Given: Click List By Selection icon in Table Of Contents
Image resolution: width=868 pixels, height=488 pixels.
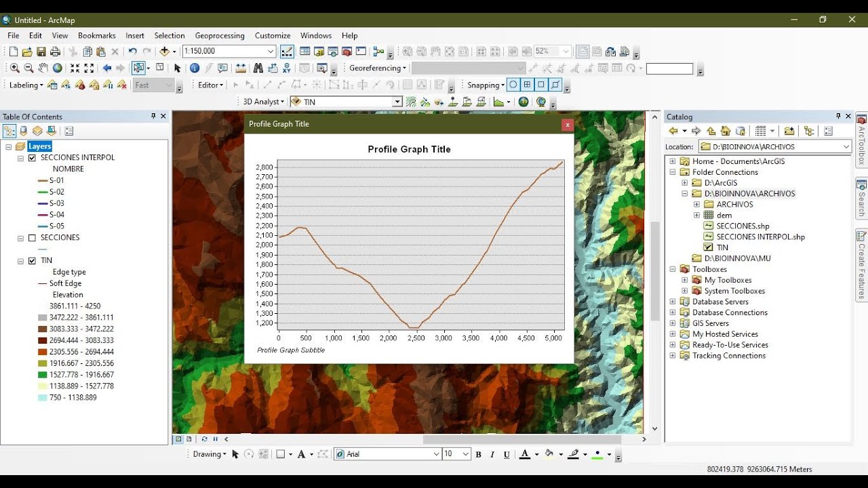Looking at the screenshot, I should [x=52, y=131].
